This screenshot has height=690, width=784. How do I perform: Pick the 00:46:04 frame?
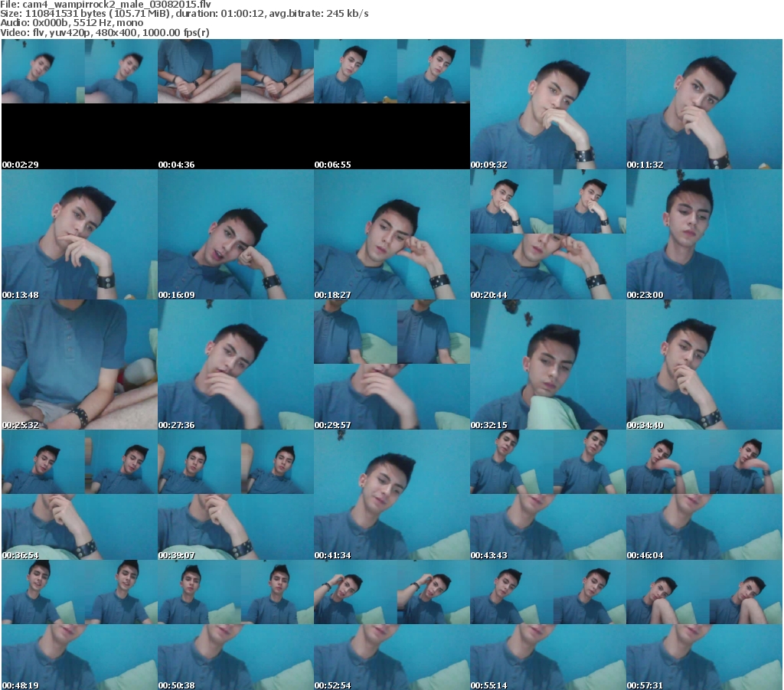(704, 495)
